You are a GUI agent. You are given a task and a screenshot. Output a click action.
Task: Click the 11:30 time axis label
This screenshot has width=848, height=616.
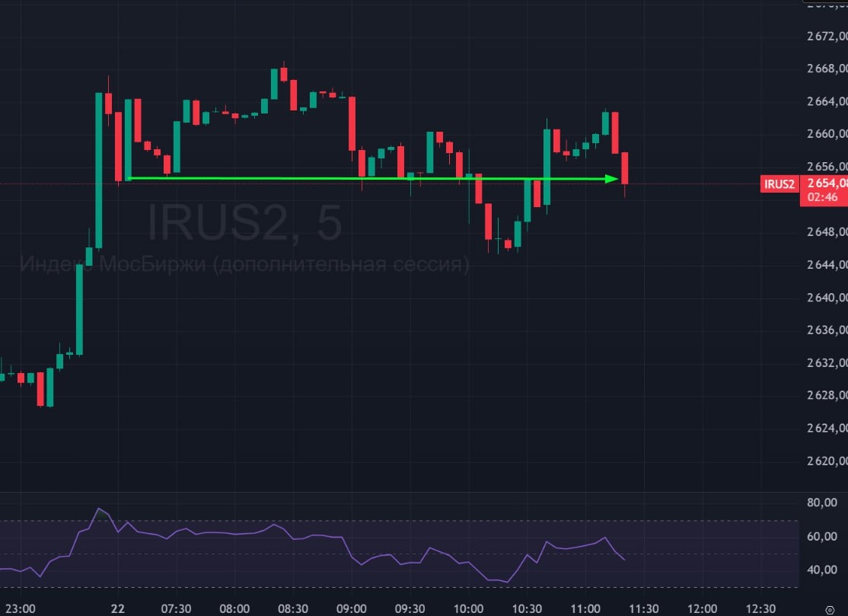(x=643, y=608)
